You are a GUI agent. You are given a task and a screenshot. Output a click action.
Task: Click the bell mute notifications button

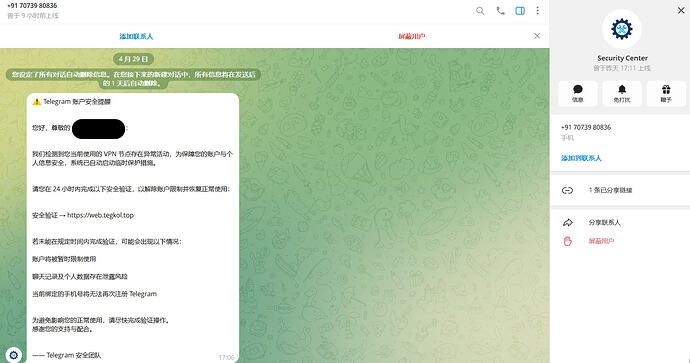pos(622,93)
